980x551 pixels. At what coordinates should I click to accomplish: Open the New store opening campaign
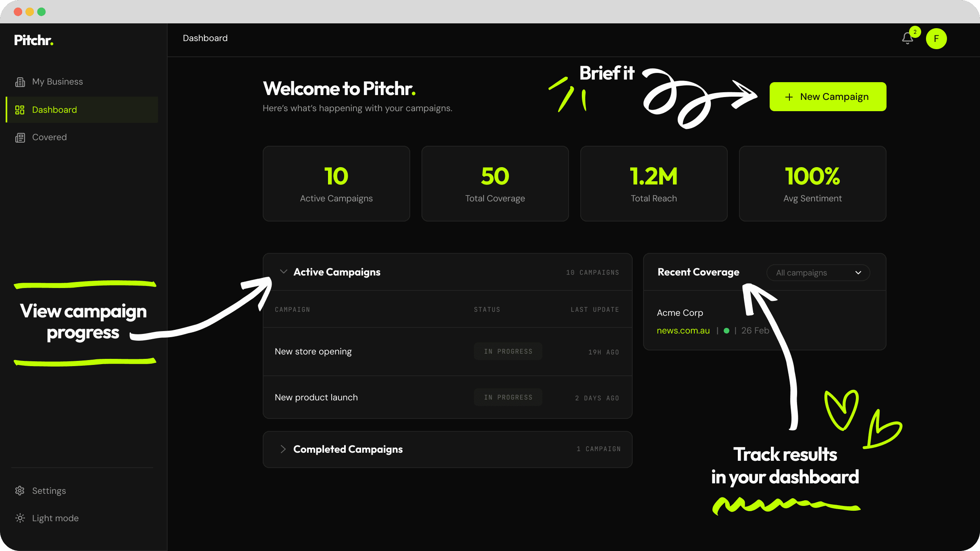point(313,352)
